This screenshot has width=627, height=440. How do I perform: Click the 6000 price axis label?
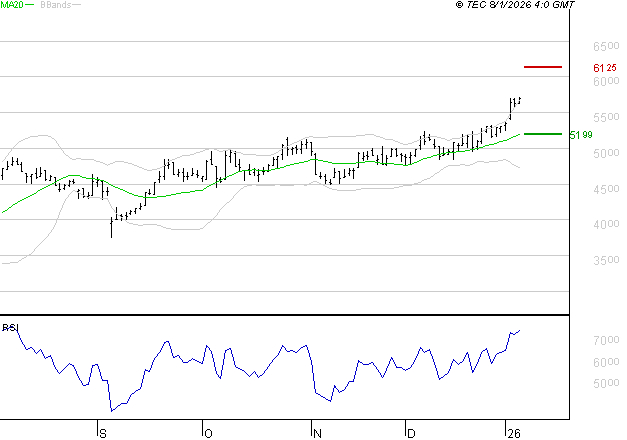[x=606, y=81]
